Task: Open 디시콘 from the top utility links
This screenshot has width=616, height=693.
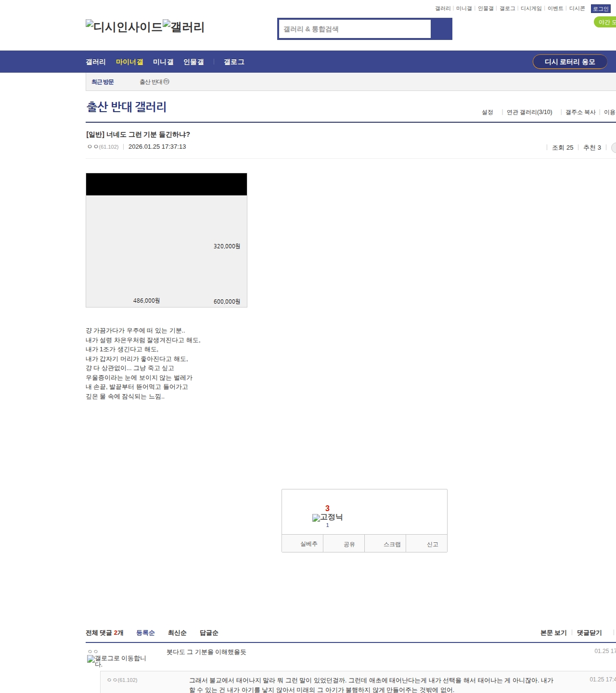Action: point(577,8)
